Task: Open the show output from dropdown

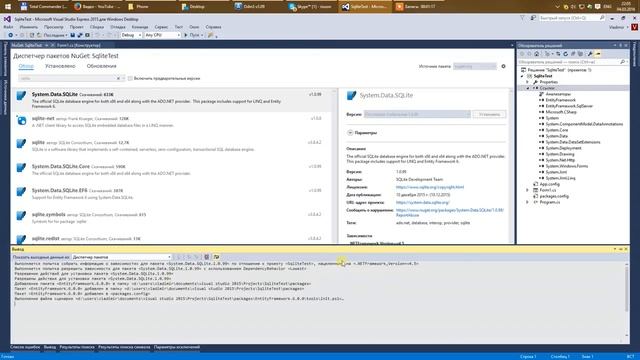Action: (x=122, y=257)
